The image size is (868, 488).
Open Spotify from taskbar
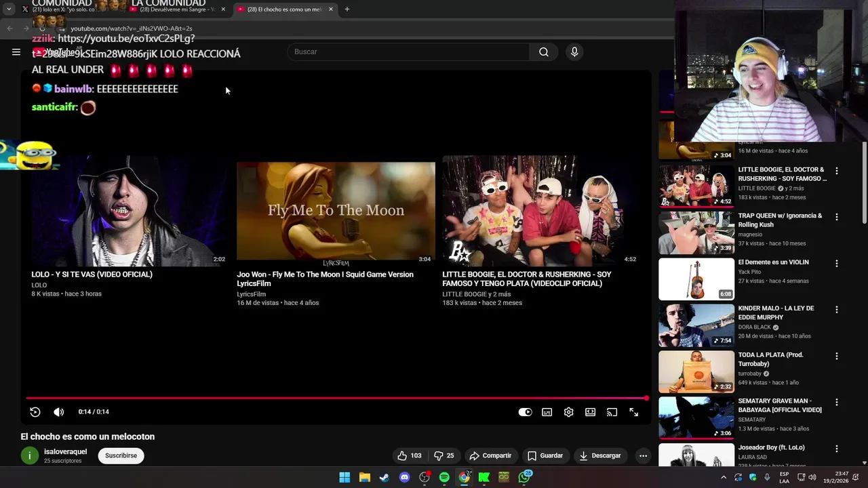(x=444, y=477)
